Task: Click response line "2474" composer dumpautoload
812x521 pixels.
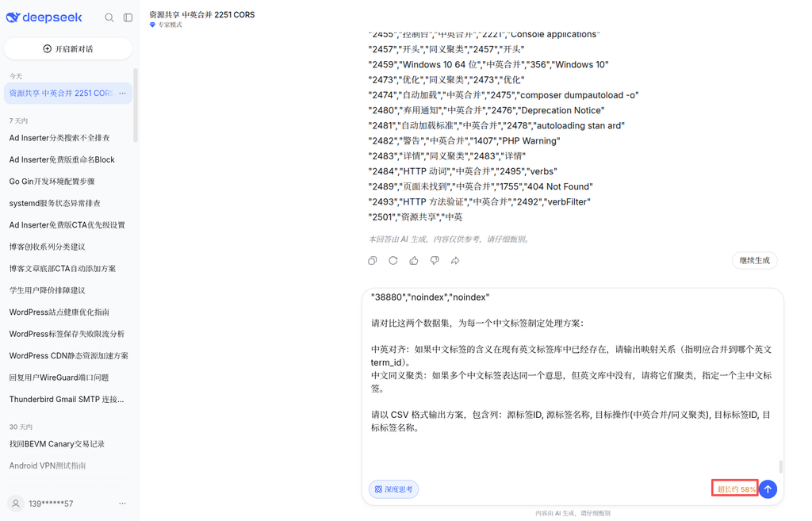Action: tap(504, 95)
